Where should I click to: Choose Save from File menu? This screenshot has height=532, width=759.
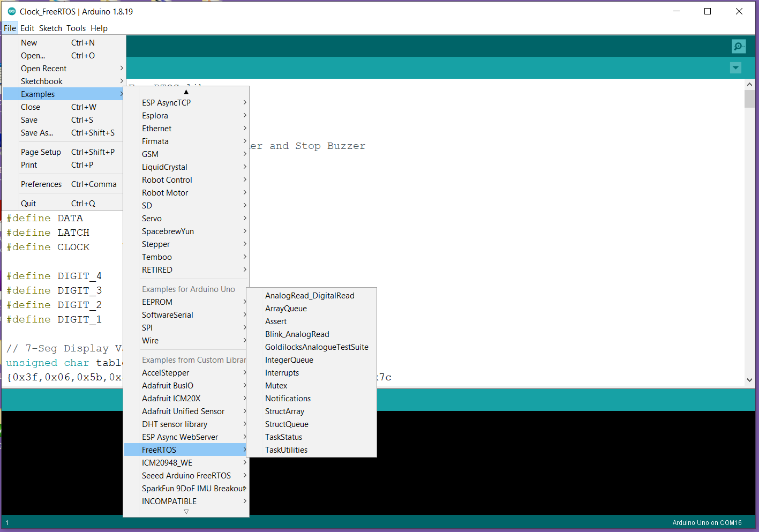[x=64, y=120]
